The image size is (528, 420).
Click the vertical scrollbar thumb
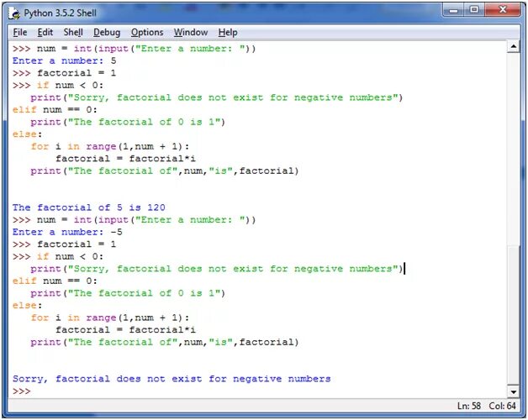513,315
